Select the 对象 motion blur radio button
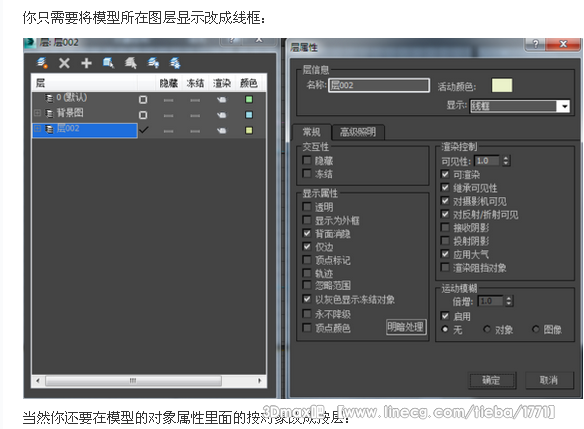 point(486,329)
